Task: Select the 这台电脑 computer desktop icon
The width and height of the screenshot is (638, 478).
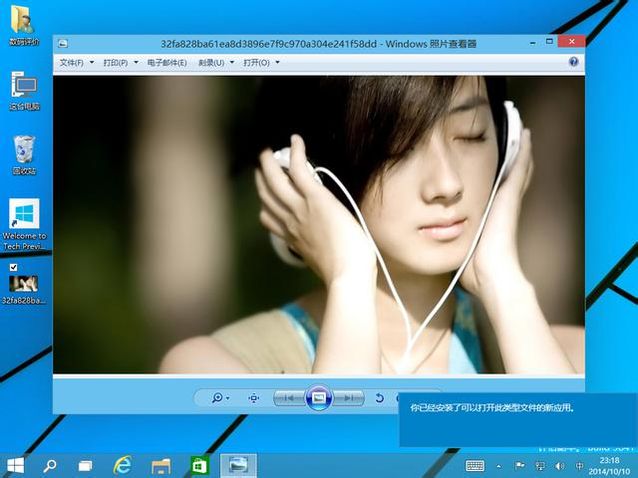Action: pyautogui.click(x=24, y=91)
